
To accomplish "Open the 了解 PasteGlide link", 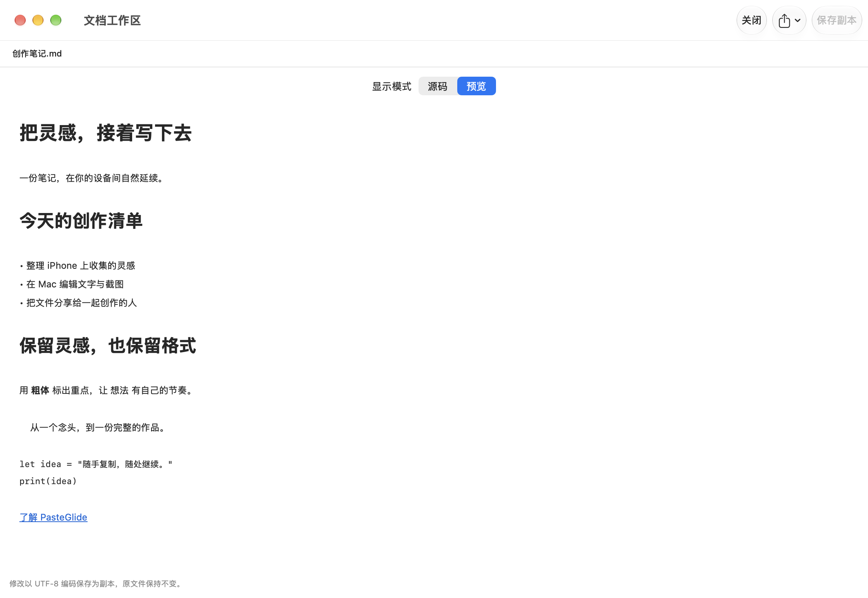I will coord(53,517).
